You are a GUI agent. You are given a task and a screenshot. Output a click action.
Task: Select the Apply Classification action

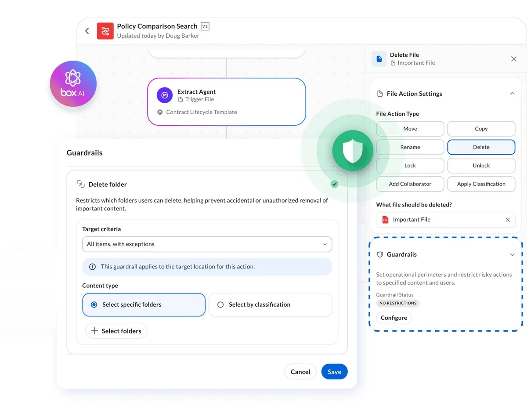click(x=481, y=184)
